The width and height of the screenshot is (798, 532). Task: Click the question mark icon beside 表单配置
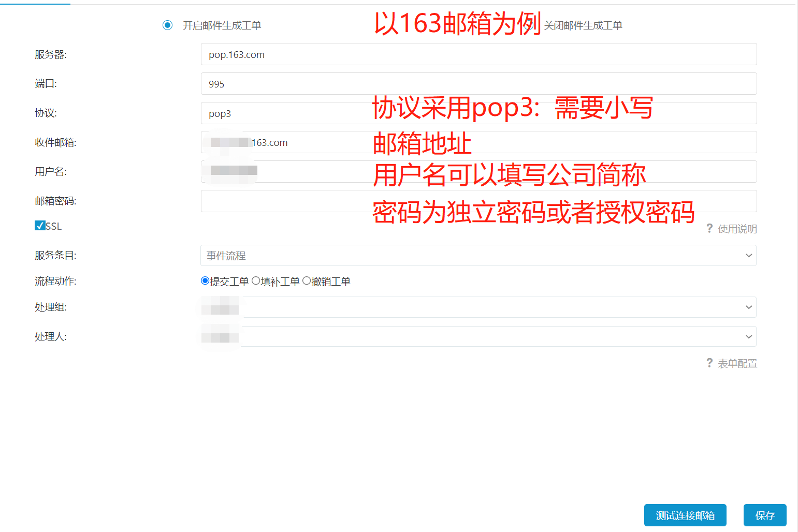[x=709, y=363]
